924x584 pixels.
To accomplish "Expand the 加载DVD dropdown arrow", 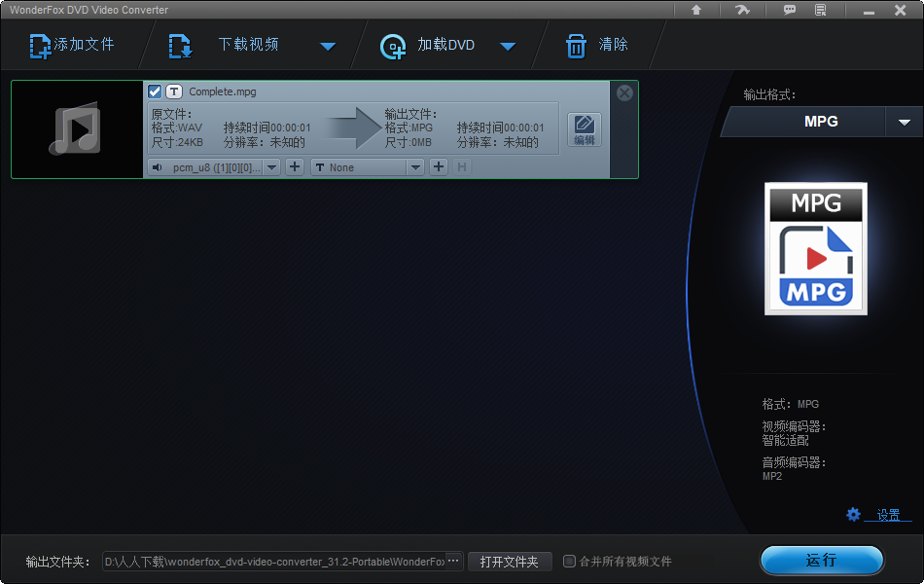I will point(508,45).
